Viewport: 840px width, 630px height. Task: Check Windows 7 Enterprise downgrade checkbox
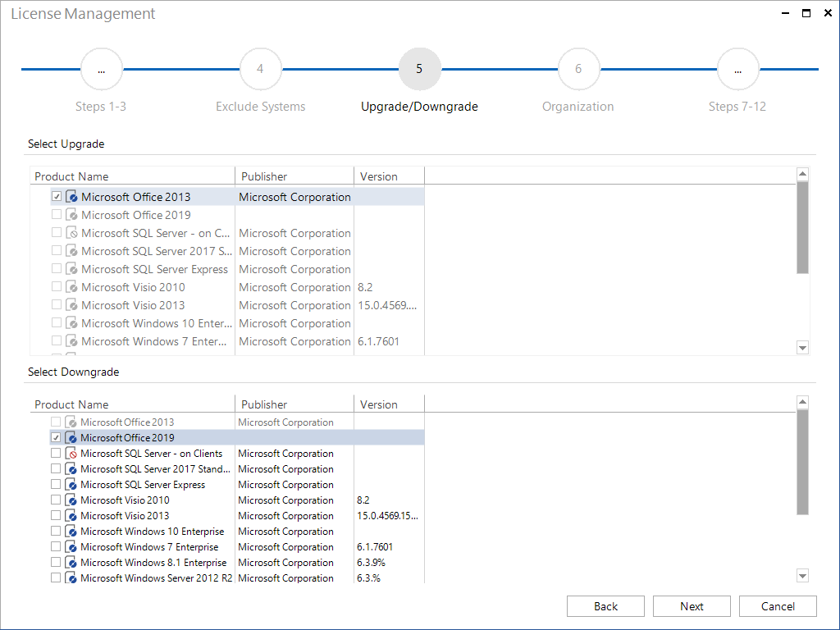pyautogui.click(x=56, y=546)
